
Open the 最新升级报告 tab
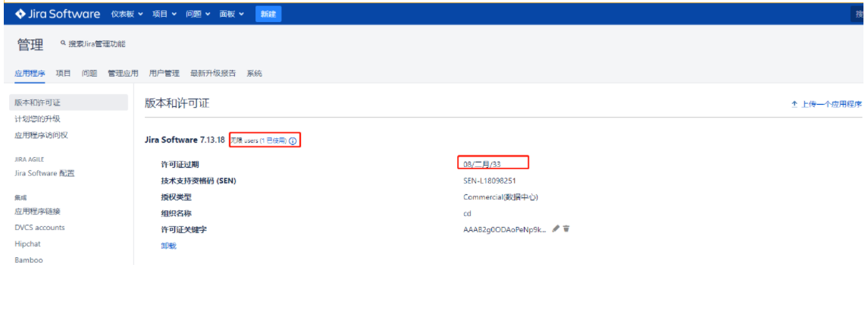tap(213, 73)
